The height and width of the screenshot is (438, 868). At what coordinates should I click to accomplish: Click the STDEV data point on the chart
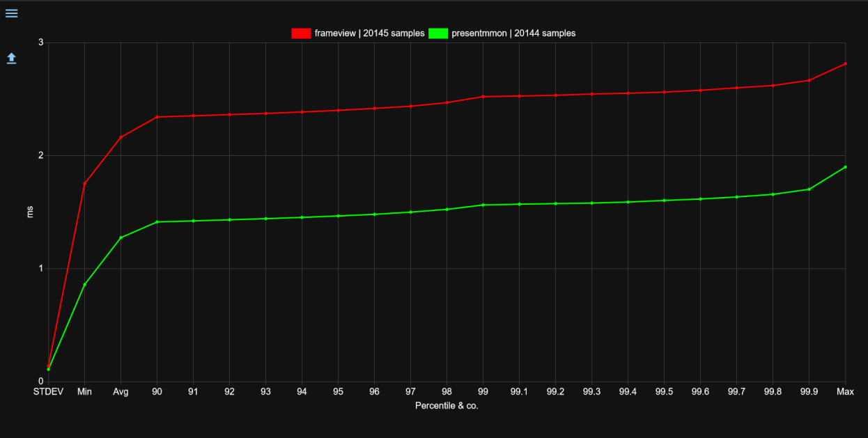[x=48, y=368]
